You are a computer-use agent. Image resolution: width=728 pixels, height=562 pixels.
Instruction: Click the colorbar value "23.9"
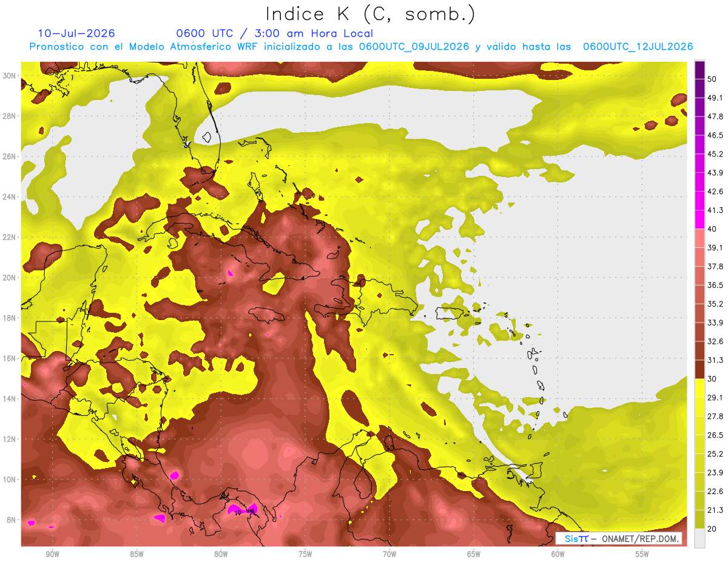716,473
